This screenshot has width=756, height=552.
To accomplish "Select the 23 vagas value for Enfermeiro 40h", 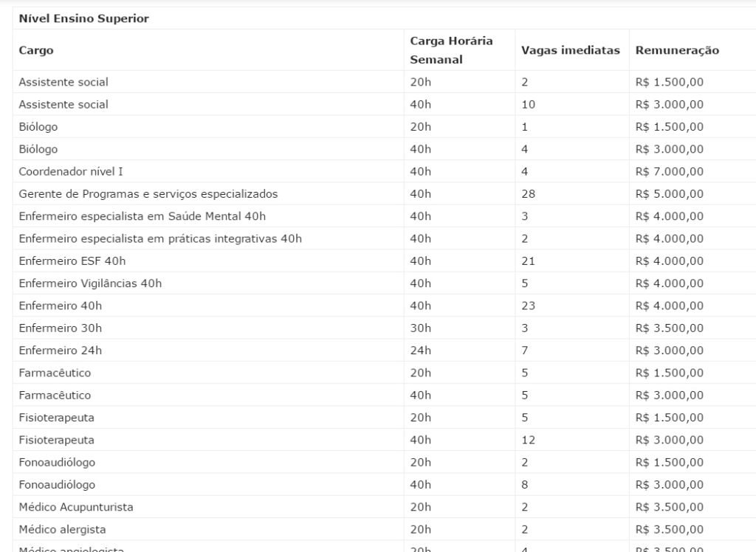I will point(528,306).
